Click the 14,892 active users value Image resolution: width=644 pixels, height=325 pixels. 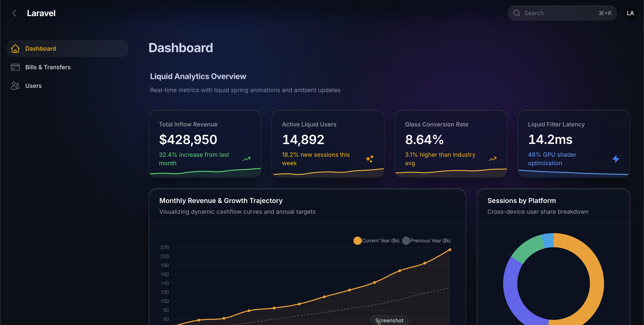click(303, 139)
